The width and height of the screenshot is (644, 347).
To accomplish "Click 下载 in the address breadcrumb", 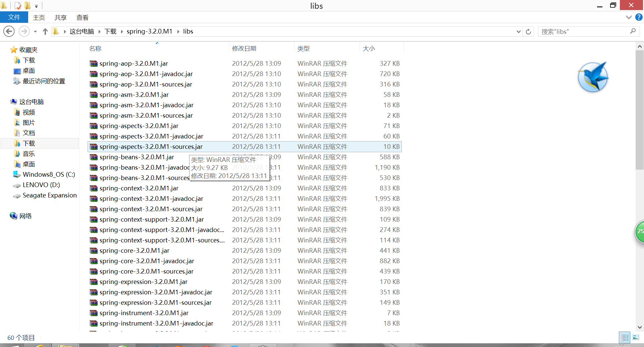I will click(x=110, y=32).
